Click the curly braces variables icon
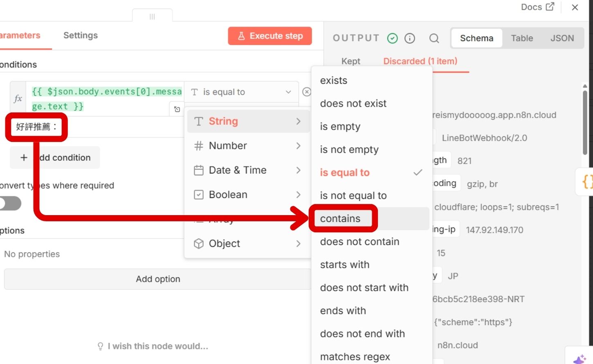 [587, 182]
